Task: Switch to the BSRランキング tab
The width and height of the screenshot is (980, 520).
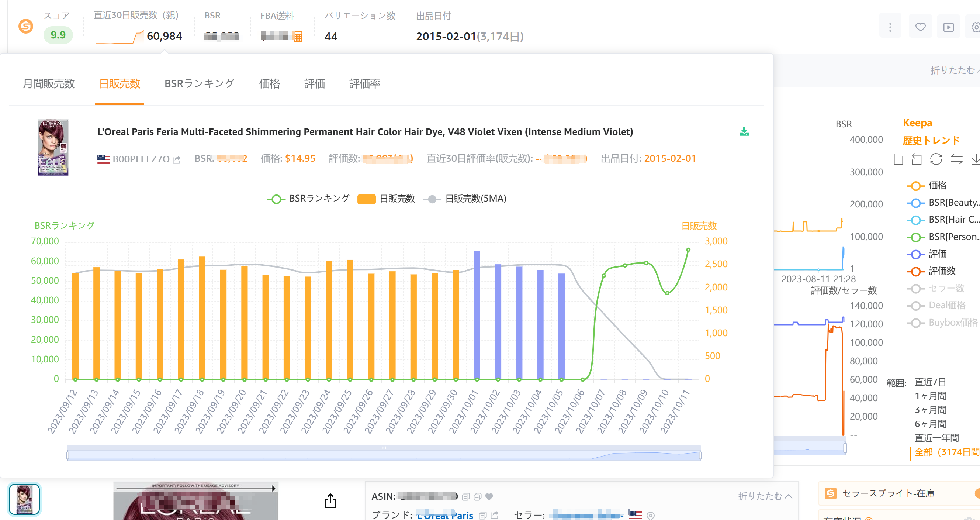Action: [x=199, y=84]
